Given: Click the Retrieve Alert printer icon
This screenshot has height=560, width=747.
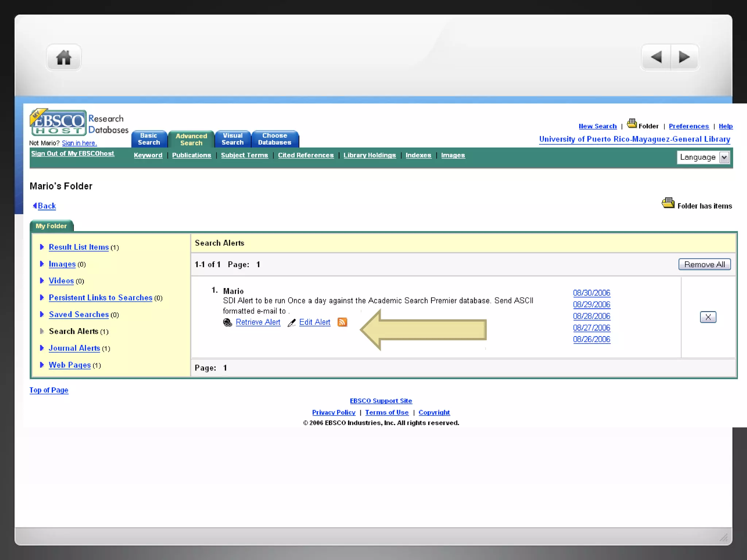Looking at the screenshot, I should point(228,323).
